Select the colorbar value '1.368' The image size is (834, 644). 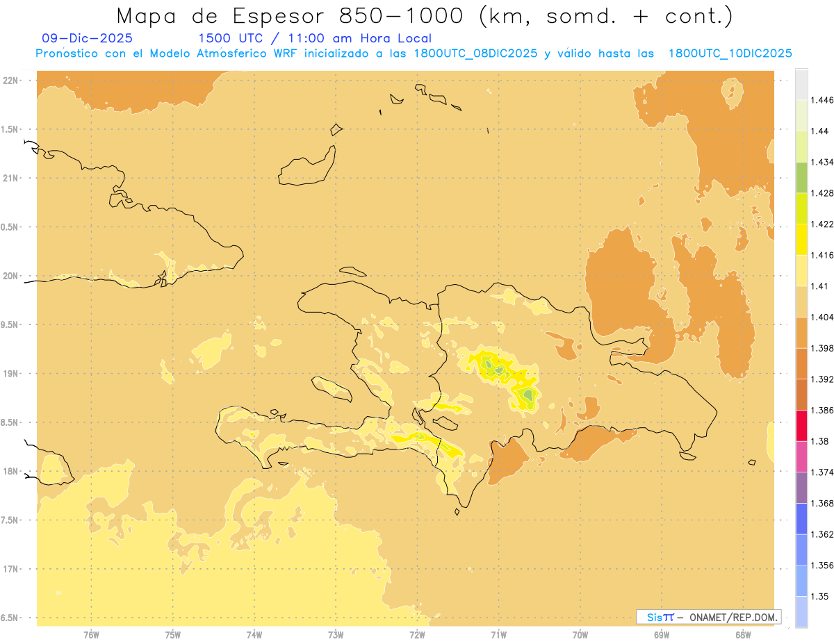click(x=824, y=503)
